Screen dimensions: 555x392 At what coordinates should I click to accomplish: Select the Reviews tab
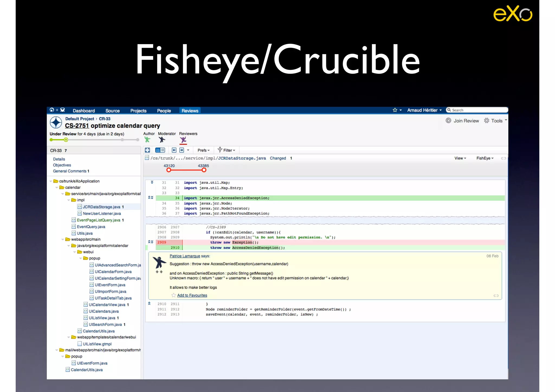tap(190, 111)
